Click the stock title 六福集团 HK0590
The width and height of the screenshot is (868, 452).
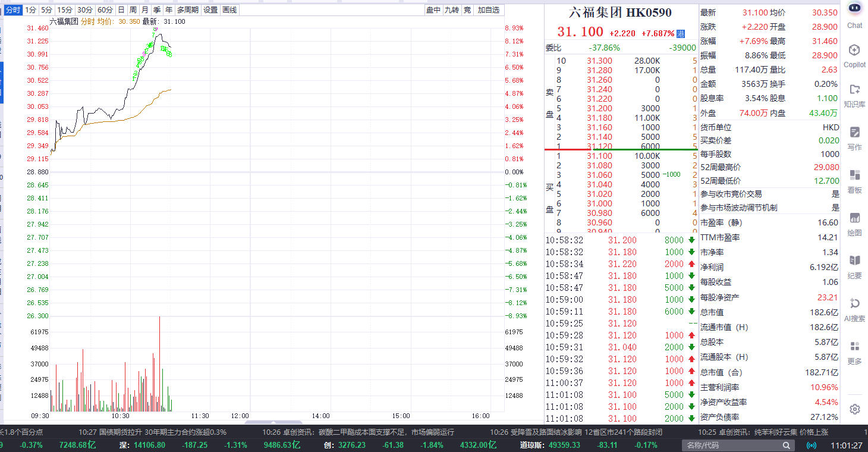(621, 13)
